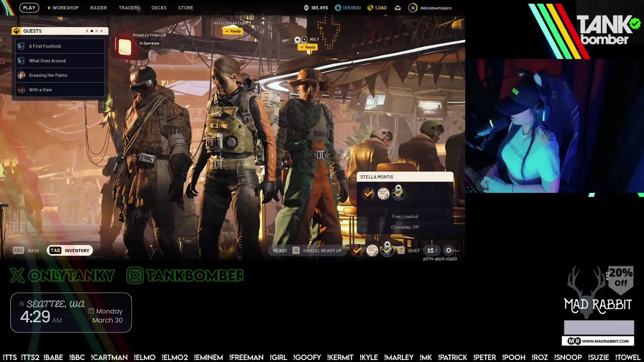Click the Ready badge under HOLY
This screenshot has height=362, width=644.
click(x=307, y=47)
